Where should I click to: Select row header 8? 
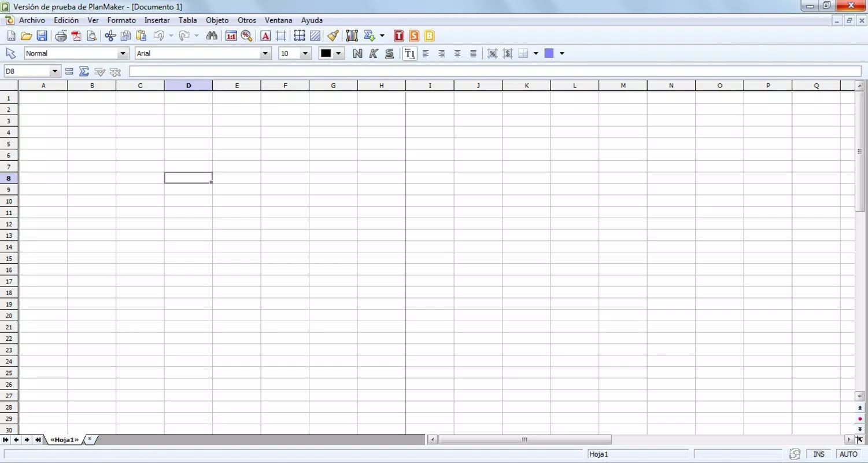point(9,178)
